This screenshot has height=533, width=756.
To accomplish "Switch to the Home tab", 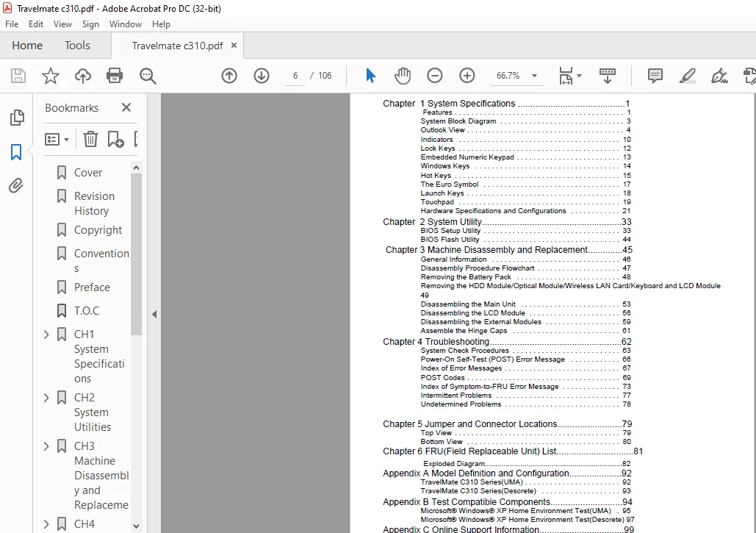I will [27, 46].
